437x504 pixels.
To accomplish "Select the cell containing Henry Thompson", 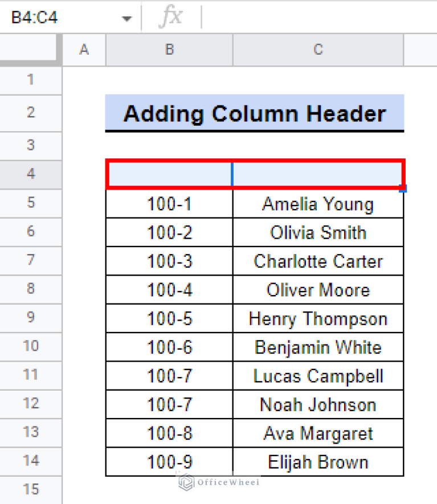I will pos(318,318).
